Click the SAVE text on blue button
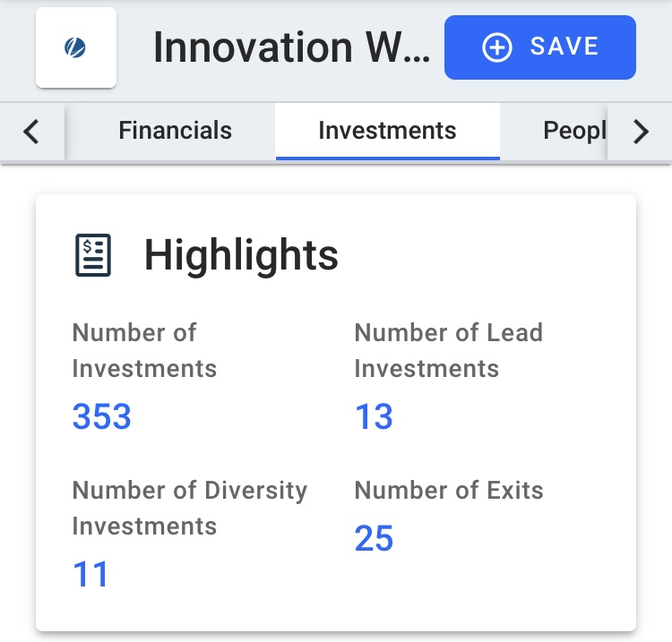 click(564, 47)
